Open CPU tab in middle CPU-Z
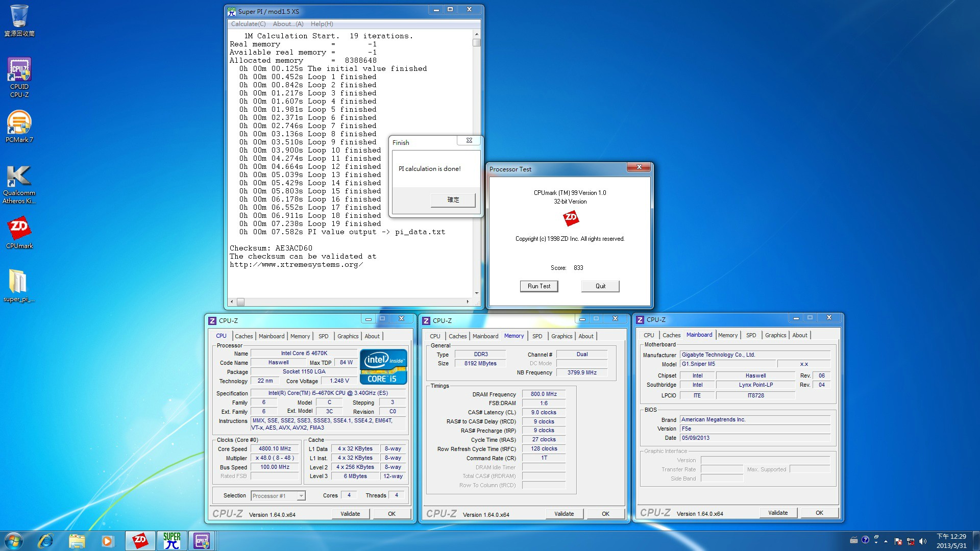 [435, 336]
